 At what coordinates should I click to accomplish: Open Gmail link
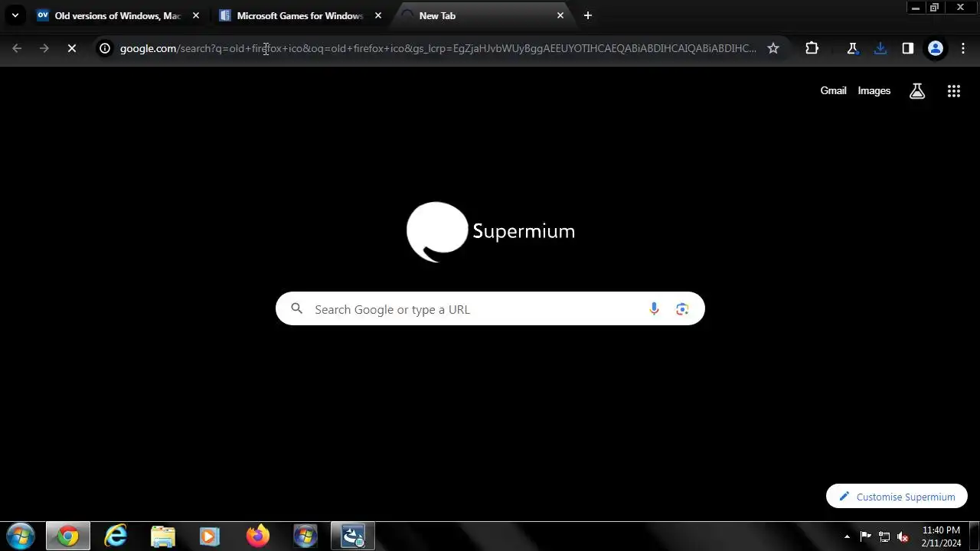pos(833,91)
